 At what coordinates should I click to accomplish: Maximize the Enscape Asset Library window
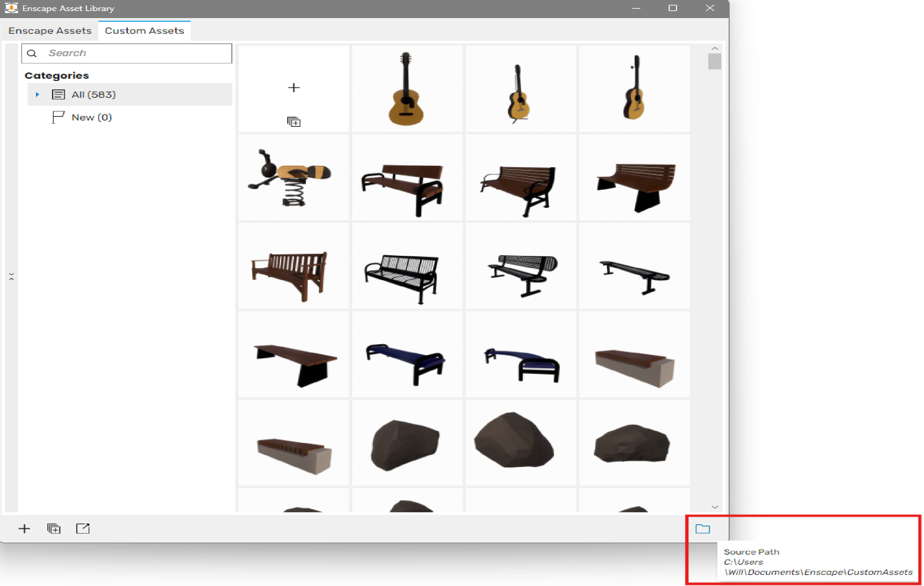tap(672, 8)
